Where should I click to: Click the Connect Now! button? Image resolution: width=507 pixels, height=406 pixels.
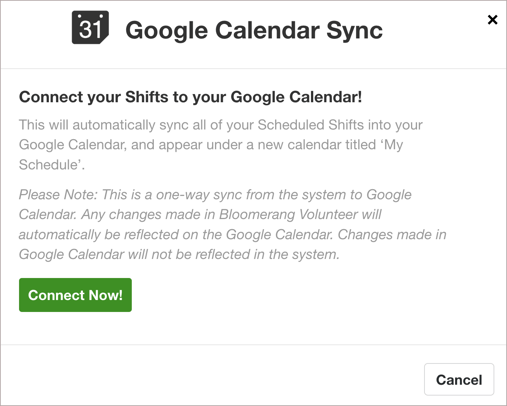[x=75, y=295]
